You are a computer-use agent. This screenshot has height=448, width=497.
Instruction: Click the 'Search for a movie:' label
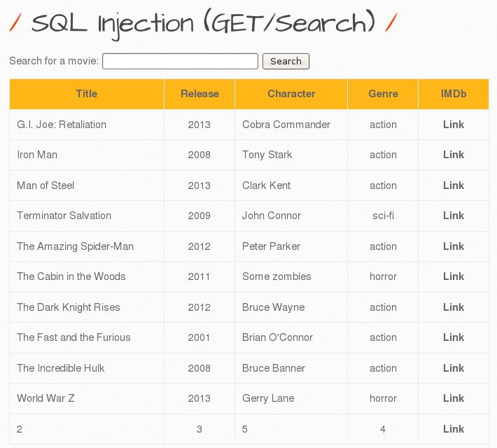tap(54, 61)
